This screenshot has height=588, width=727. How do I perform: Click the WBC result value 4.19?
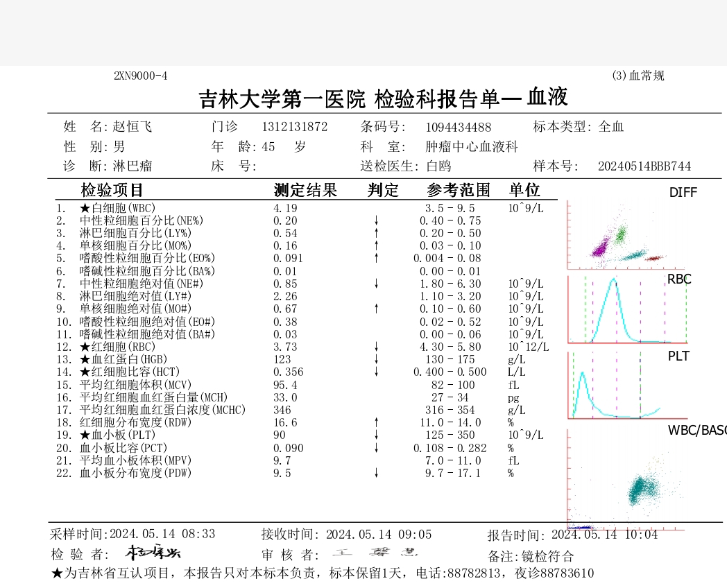point(285,209)
